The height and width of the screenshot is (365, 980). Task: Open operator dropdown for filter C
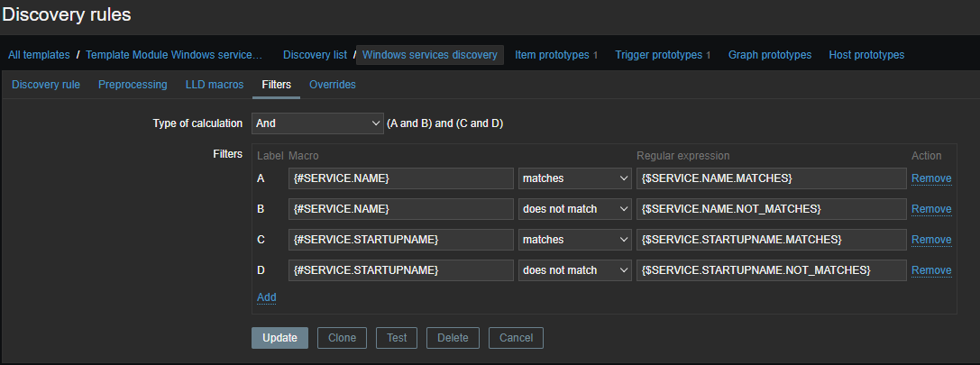pyautogui.click(x=574, y=240)
